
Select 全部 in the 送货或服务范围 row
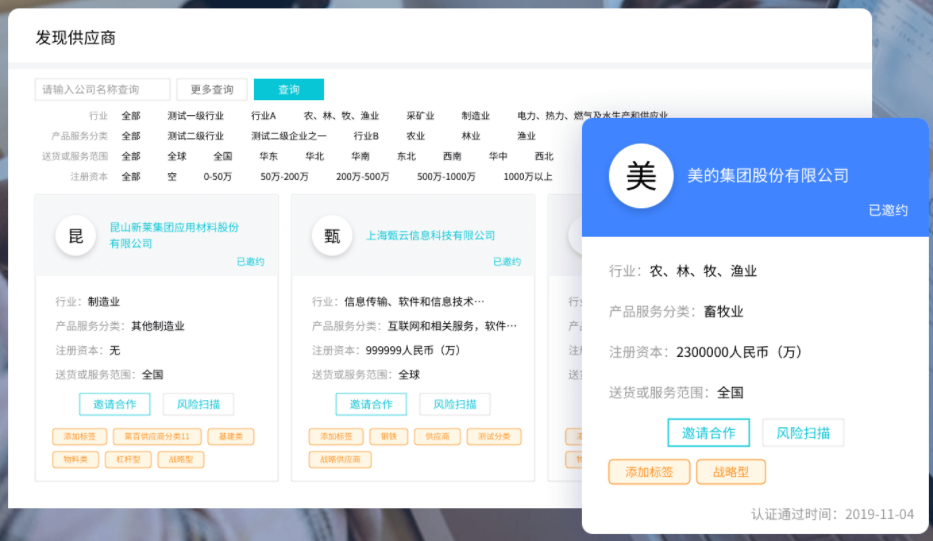pos(131,156)
